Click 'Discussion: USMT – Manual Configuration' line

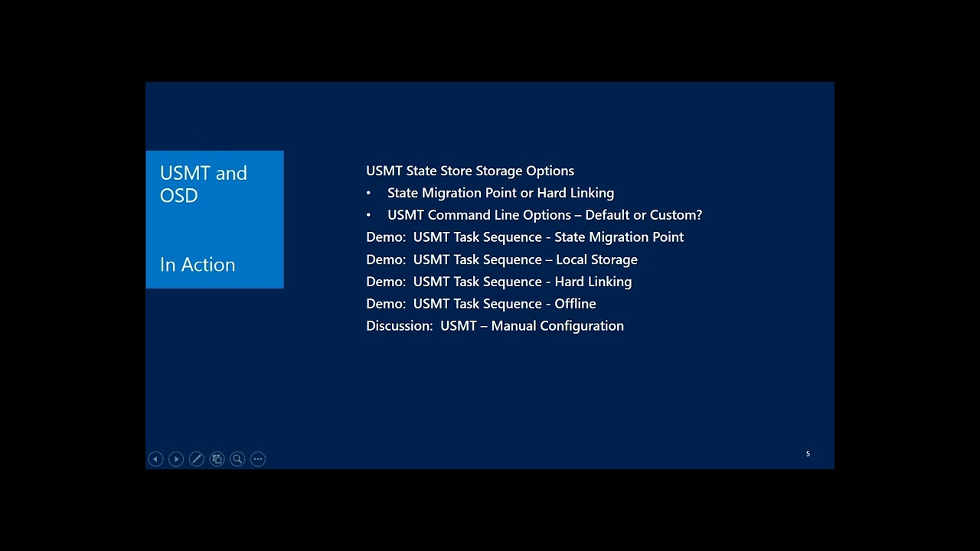click(495, 326)
